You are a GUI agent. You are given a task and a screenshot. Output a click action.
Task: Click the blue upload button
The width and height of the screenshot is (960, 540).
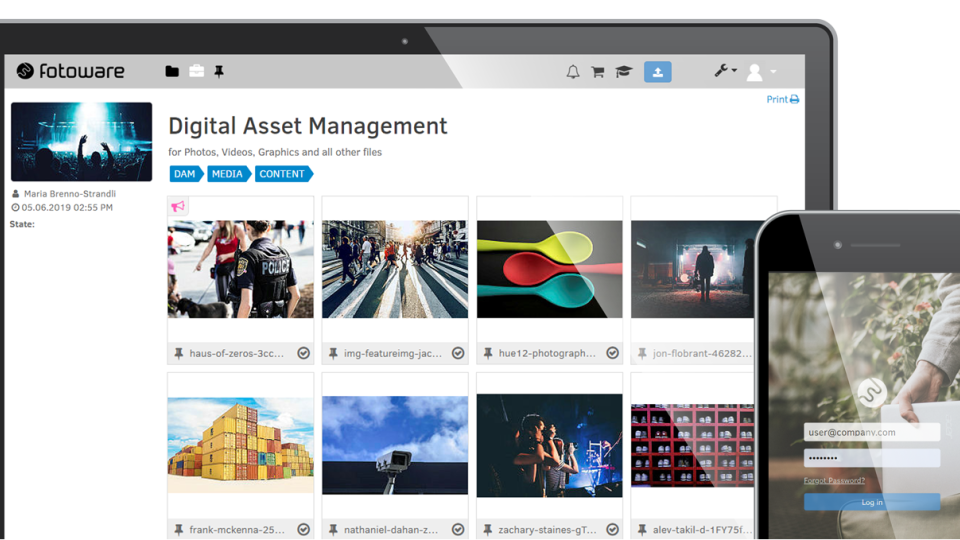(658, 72)
